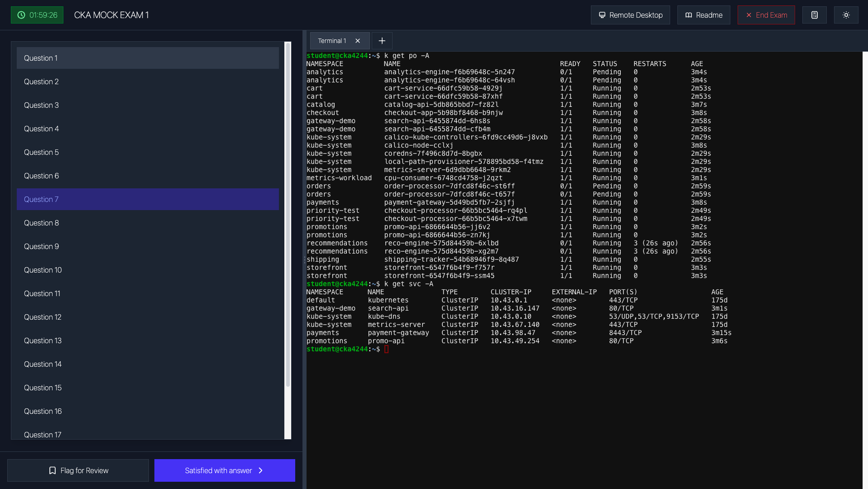The height and width of the screenshot is (489, 868).
Task: Choose Question 16
Action: 148,411
